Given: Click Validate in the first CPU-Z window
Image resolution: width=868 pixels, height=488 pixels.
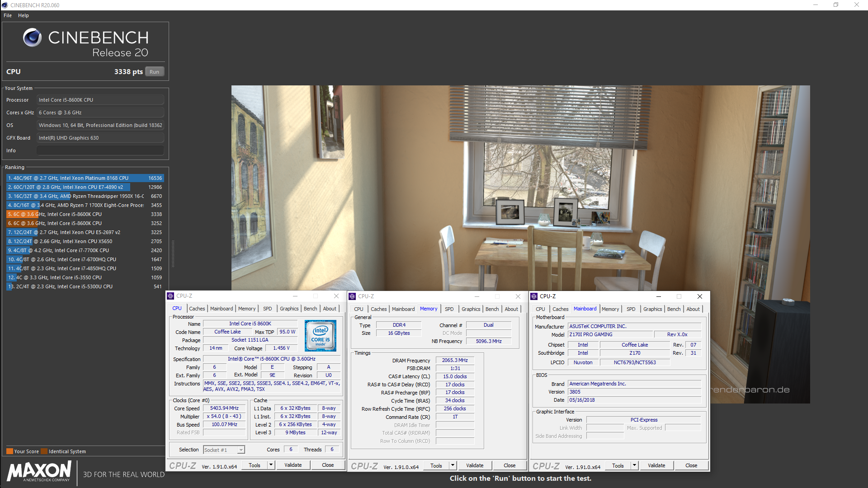Looking at the screenshot, I should pos(293,465).
